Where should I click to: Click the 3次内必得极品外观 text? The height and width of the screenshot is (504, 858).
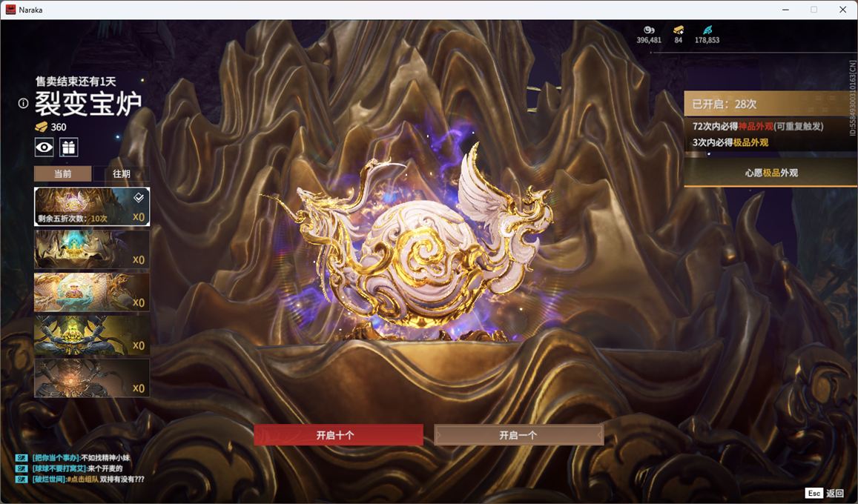point(730,142)
